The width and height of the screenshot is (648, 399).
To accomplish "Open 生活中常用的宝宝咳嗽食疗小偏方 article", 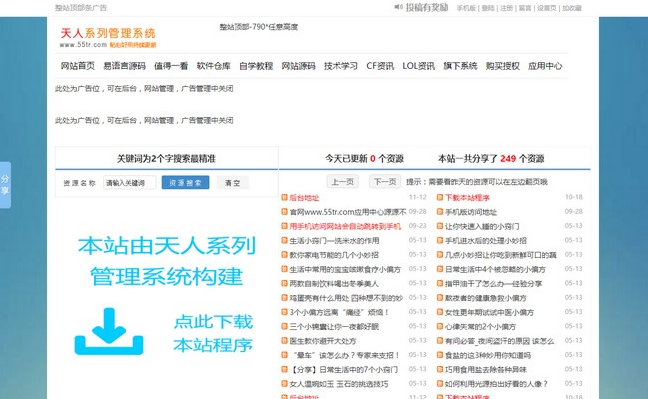I will click(x=345, y=269).
